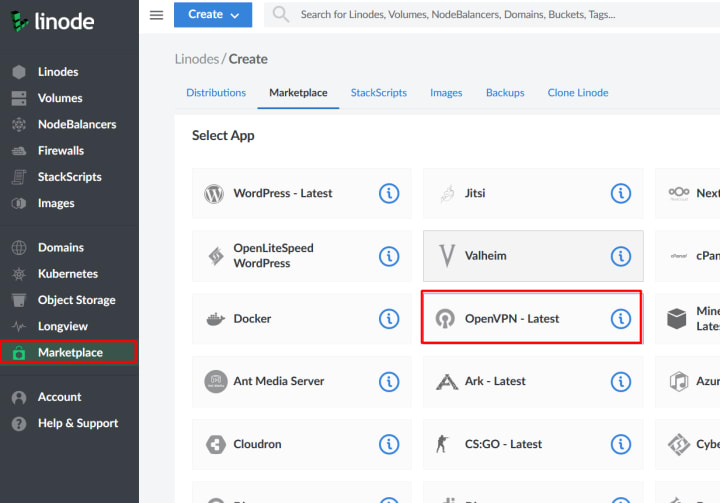This screenshot has width=720, height=503.
Task: Open the Images tab
Action: click(446, 93)
